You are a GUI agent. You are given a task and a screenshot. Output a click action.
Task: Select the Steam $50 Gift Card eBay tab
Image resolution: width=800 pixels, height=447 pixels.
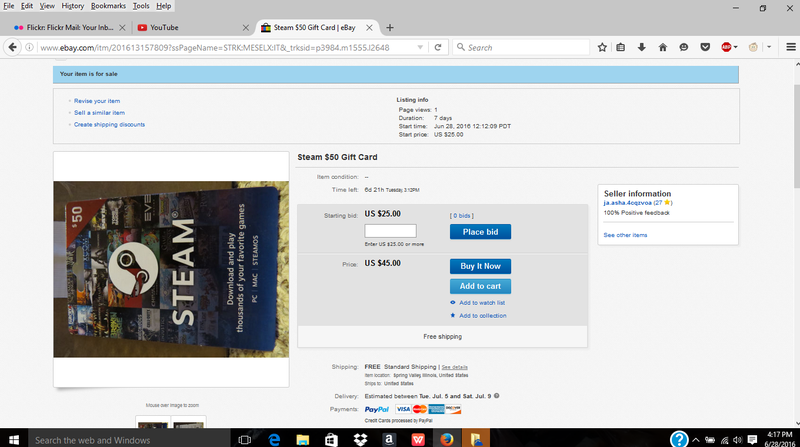[x=316, y=28]
